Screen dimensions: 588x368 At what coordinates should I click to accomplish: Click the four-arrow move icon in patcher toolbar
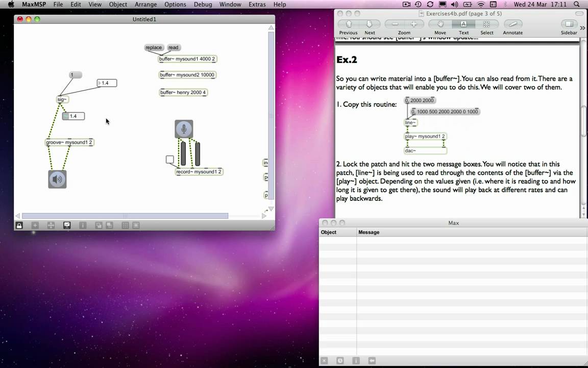click(x=51, y=225)
